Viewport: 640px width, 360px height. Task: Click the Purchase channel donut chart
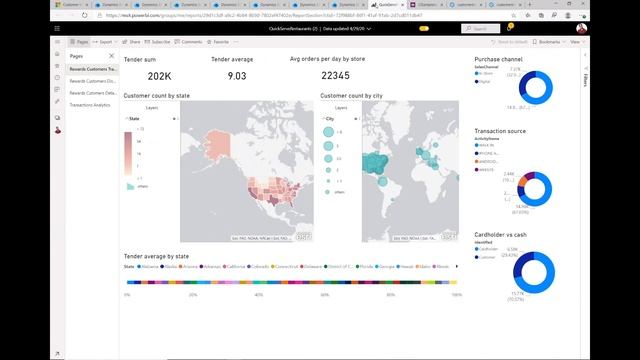(536, 87)
